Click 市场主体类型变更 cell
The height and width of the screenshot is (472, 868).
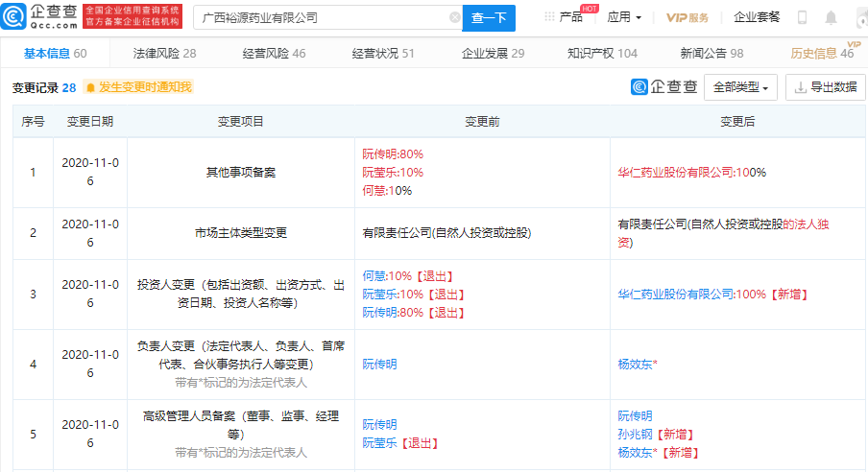tap(240, 233)
